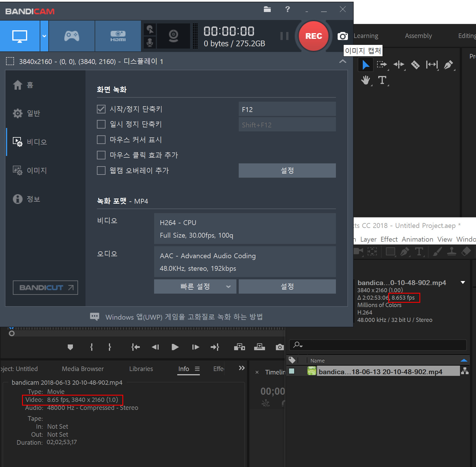Viewport: 476px width, 467px height.
Task: Click the BANDICUT link button
Action: tap(45, 288)
